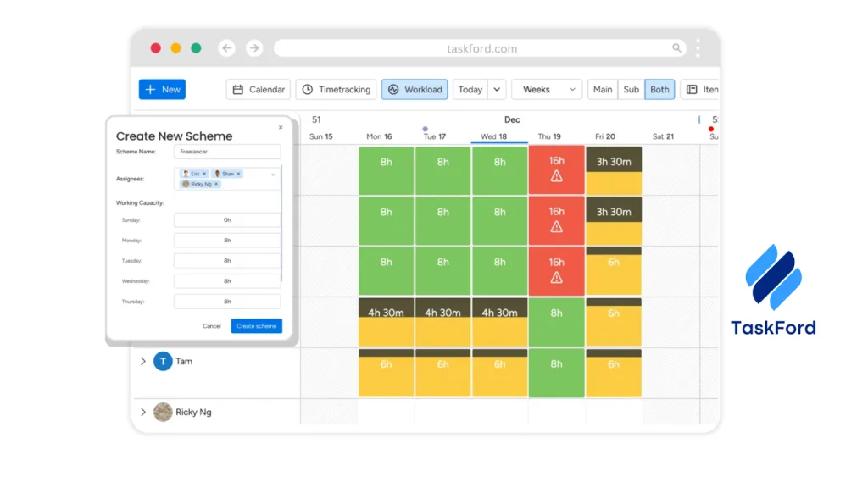Open the Calendar view

tap(259, 90)
